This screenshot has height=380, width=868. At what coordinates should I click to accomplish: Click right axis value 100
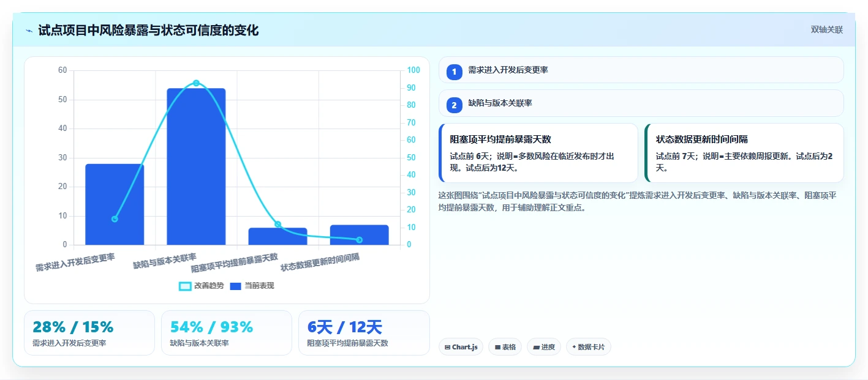click(x=414, y=70)
